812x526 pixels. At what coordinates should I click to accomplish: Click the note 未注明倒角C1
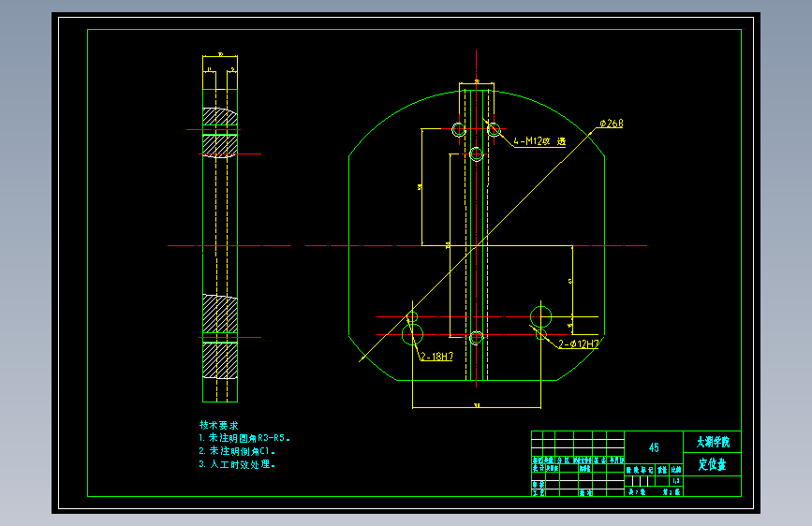point(237,451)
